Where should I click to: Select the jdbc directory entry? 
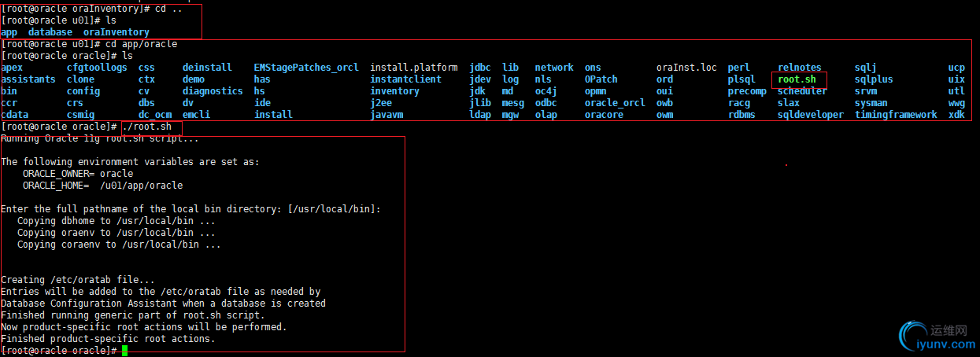[480, 68]
